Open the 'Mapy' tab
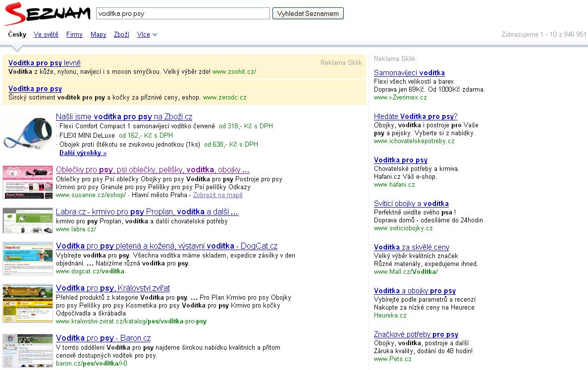Viewport: 588px width, 370px height. point(98,35)
